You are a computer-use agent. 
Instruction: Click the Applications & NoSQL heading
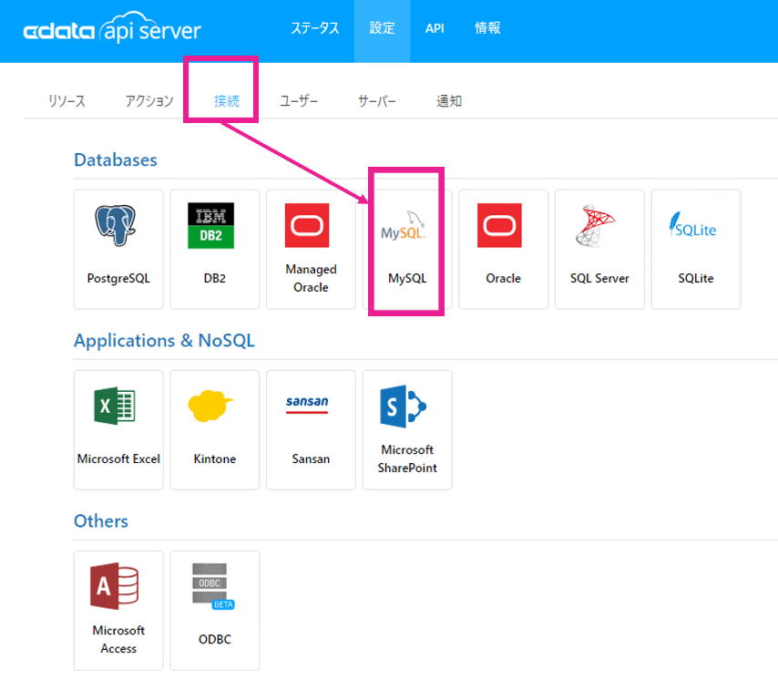[164, 341]
